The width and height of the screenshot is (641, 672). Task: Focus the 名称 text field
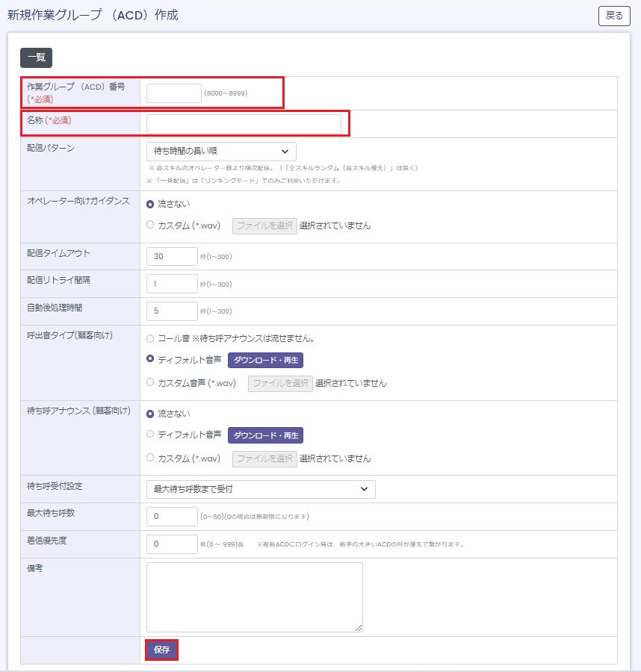click(244, 124)
